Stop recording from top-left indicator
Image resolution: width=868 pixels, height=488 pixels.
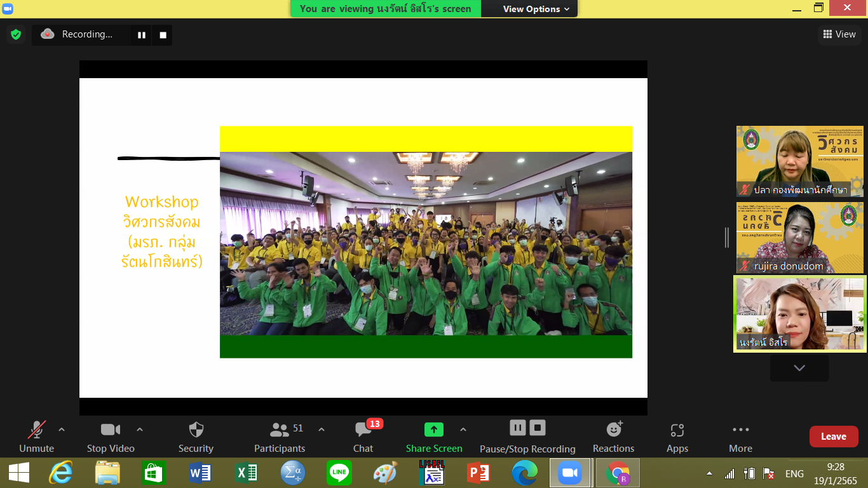(x=163, y=35)
